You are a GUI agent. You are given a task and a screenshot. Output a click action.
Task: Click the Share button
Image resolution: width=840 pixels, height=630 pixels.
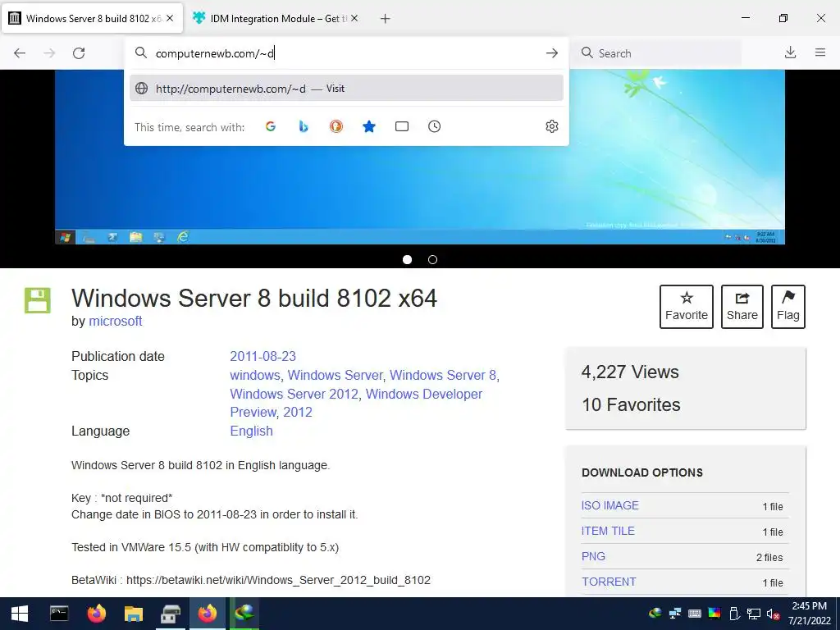(x=742, y=307)
